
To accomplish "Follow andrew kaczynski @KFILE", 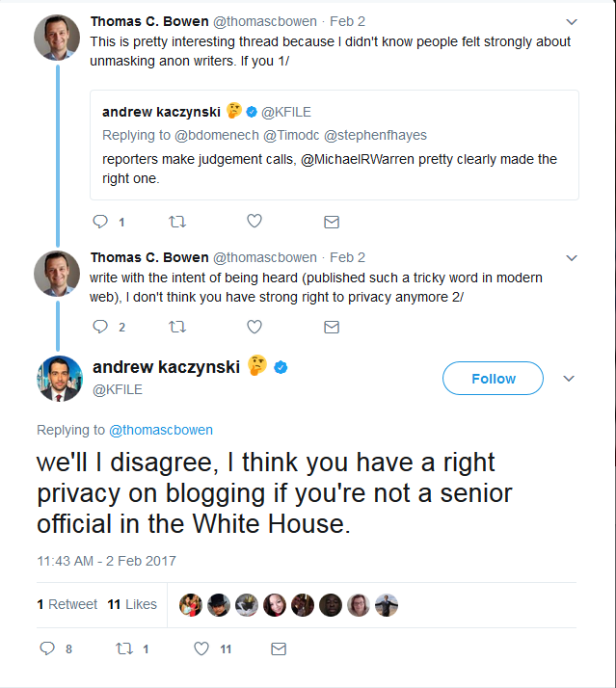I will pyautogui.click(x=493, y=379).
